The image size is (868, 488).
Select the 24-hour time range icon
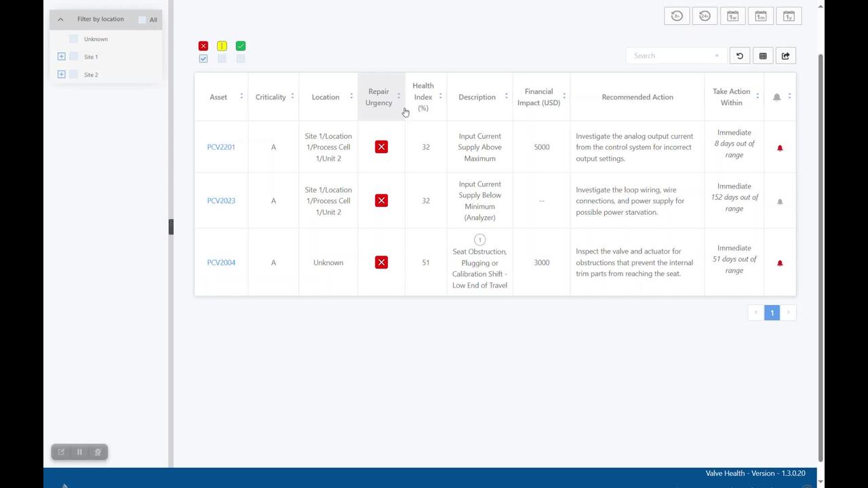[705, 15]
